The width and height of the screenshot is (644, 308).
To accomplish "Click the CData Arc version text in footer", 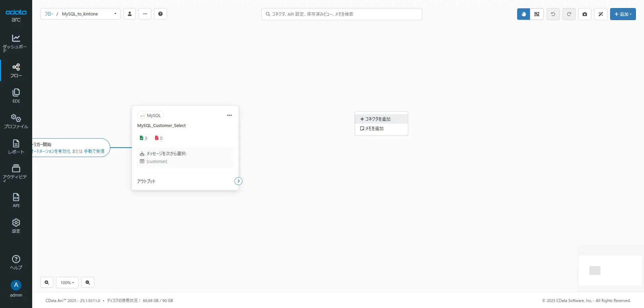I will coord(73,301).
